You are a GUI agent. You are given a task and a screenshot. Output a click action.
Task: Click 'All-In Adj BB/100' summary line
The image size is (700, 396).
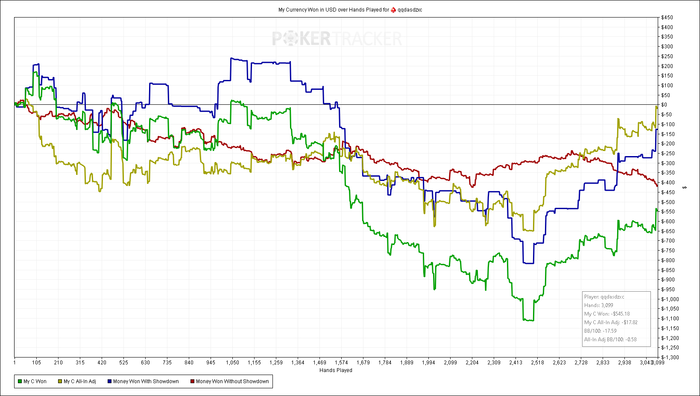610,339
